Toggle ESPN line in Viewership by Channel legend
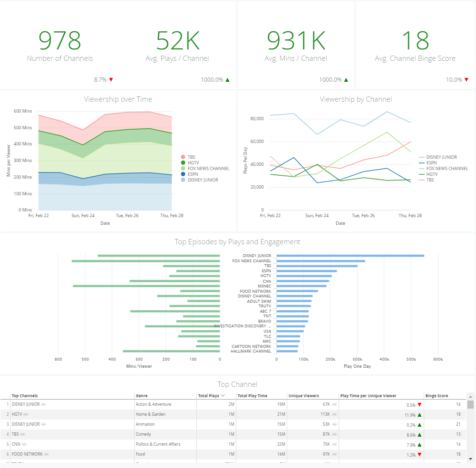 pos(427,163)
